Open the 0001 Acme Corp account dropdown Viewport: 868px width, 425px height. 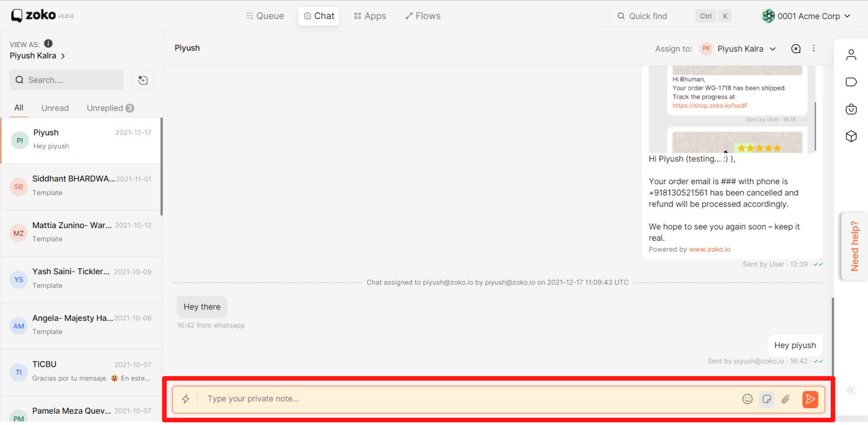click(x=806, y=16)
